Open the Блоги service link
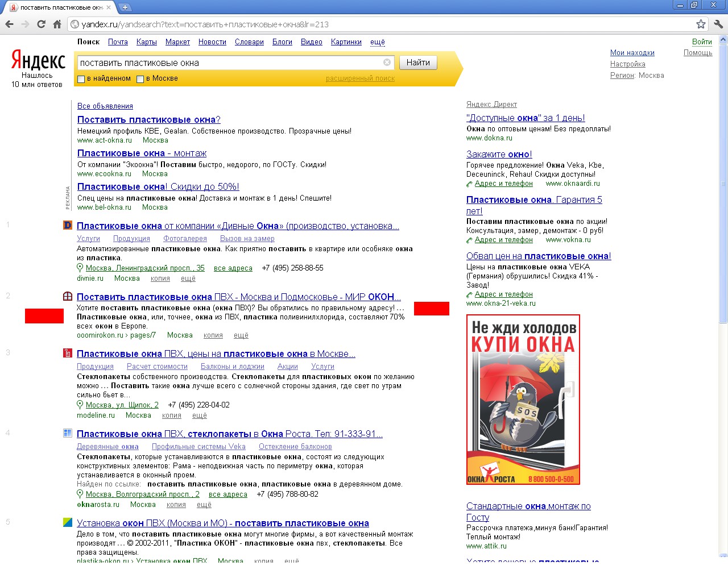 pos(282,42)
